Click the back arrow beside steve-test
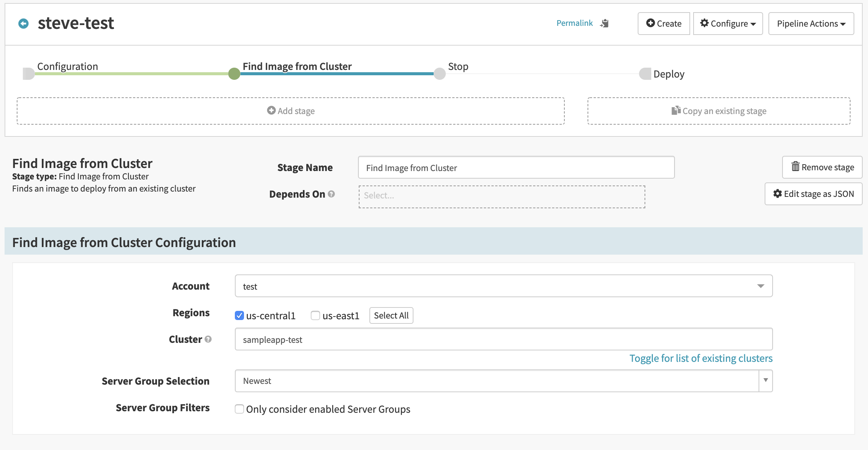The width and height of the screenshot is (868, 450). point(24,24)
